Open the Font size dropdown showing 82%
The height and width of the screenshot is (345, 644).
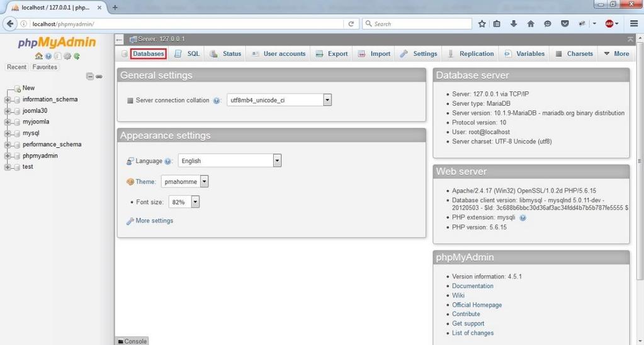pyautogui.click(x=184, y=202)
